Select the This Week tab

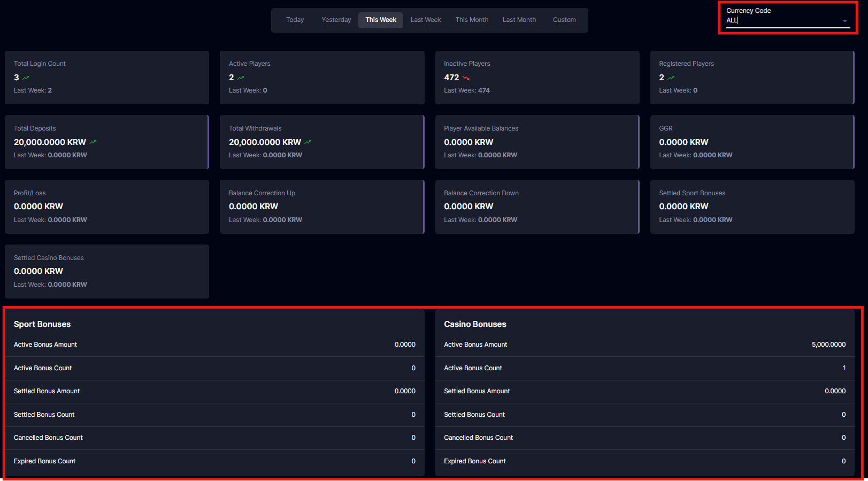[381, 20]
